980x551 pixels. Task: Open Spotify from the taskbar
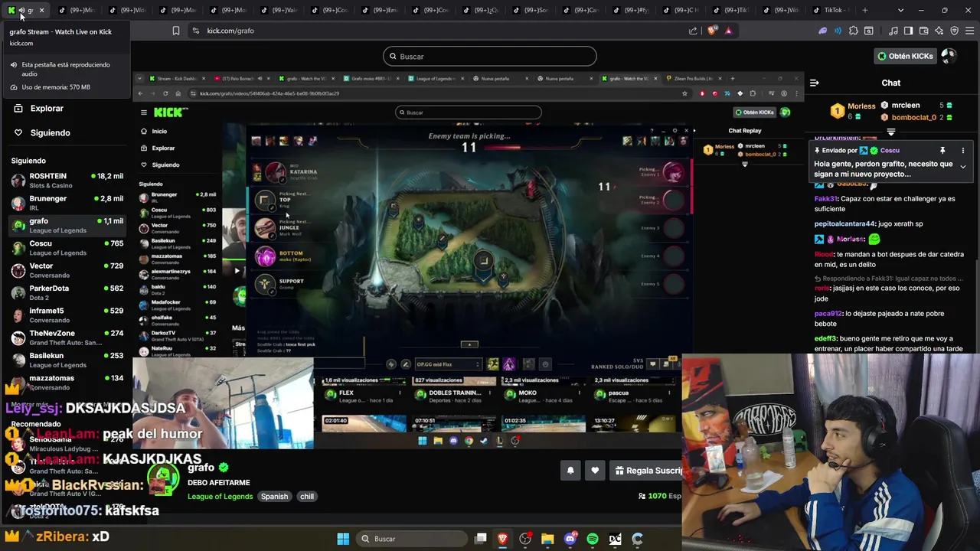click(x=593, y=539)
